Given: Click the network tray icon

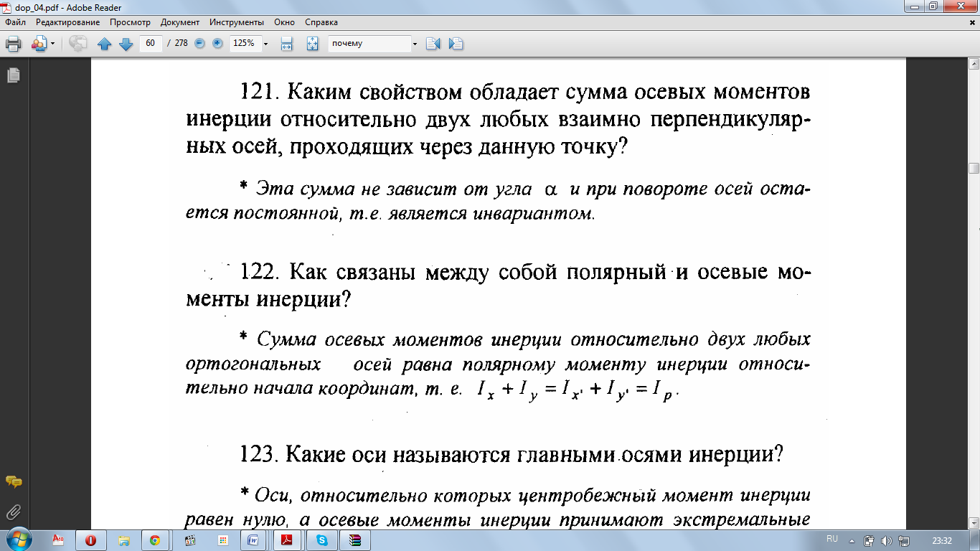Looking at the screenshot, I should [903, 540].
